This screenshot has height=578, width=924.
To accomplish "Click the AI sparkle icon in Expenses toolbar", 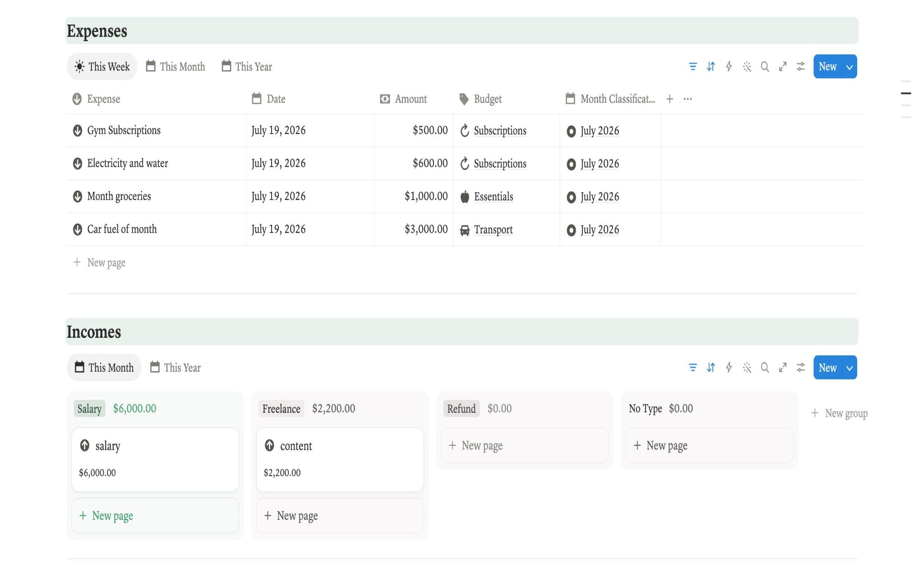I will 747,67.
